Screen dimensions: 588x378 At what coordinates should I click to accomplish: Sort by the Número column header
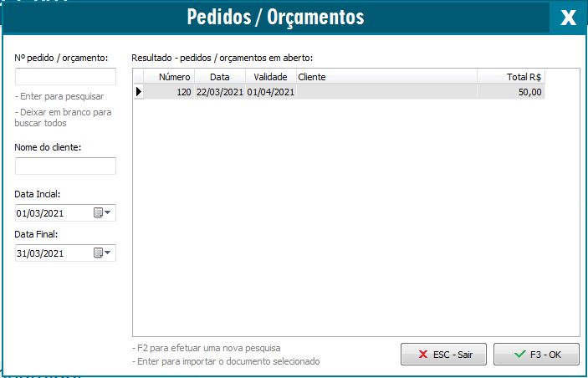169,77
